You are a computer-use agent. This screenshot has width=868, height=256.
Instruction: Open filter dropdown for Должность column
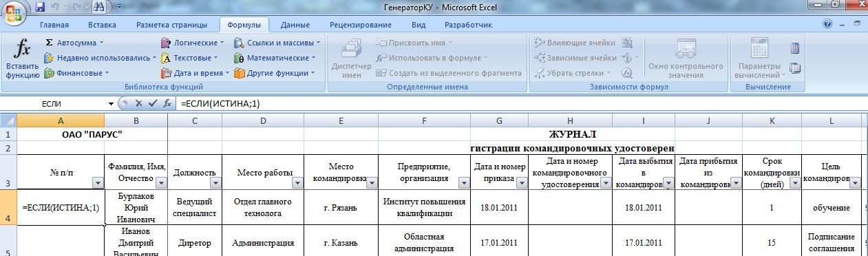click(215, 183)
